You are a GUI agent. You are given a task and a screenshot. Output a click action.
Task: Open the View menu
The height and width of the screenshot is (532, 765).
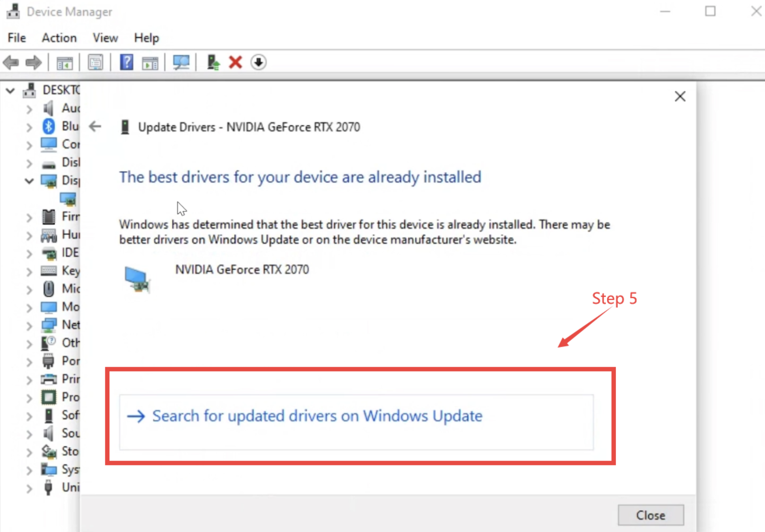tap(105, 38)
